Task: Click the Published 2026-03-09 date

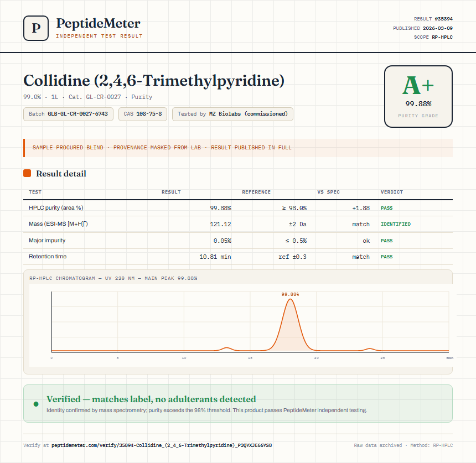Action: (422, 28)
